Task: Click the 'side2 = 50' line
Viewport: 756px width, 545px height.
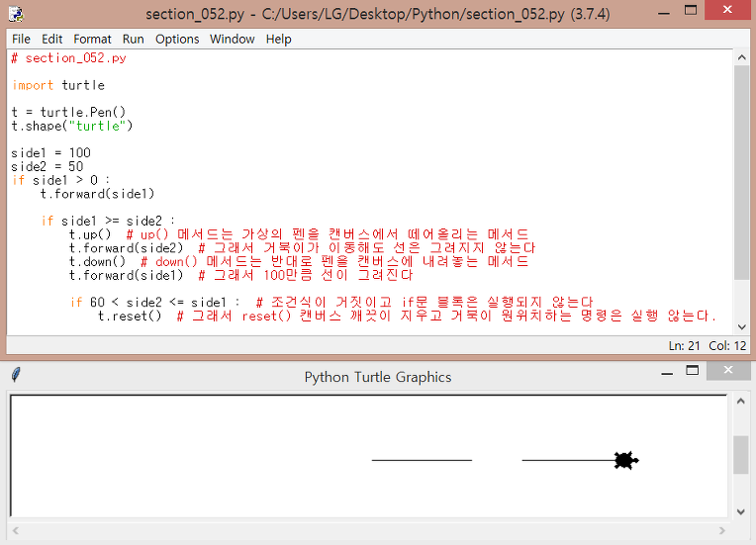Action: (x=47, y=166)
